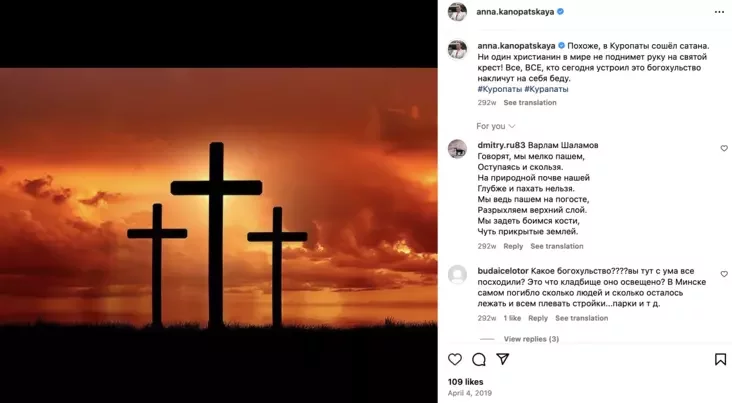The image size is (732, 403).
Task: Like dmitry.ru83's comment heart
Action: coord(724,148)
